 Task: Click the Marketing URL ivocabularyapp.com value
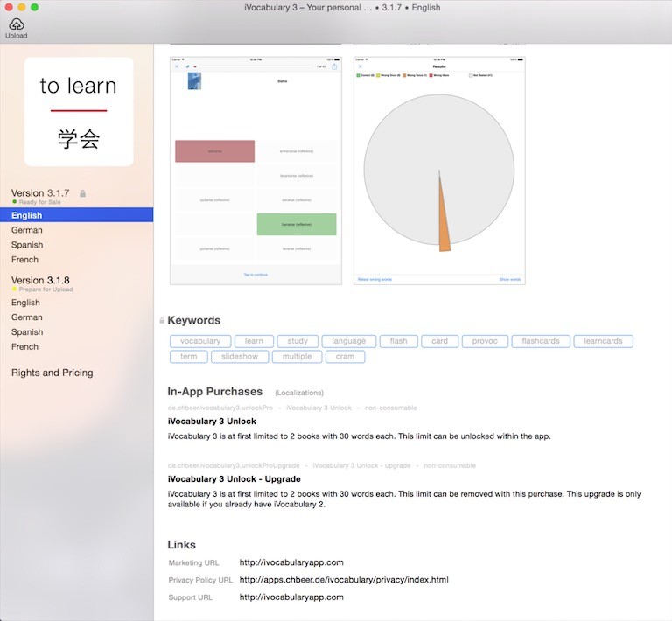pyautogui.click(x=291, y=562)
